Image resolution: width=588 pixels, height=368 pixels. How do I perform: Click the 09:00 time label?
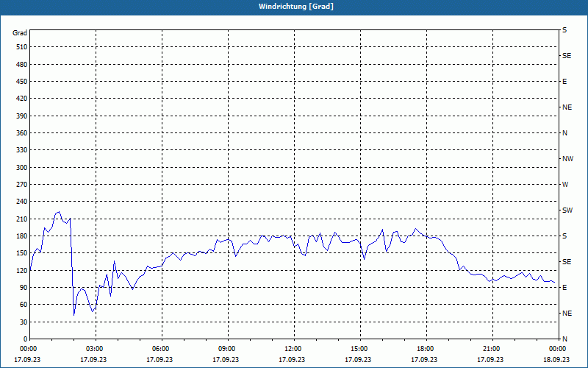point(226,349)
